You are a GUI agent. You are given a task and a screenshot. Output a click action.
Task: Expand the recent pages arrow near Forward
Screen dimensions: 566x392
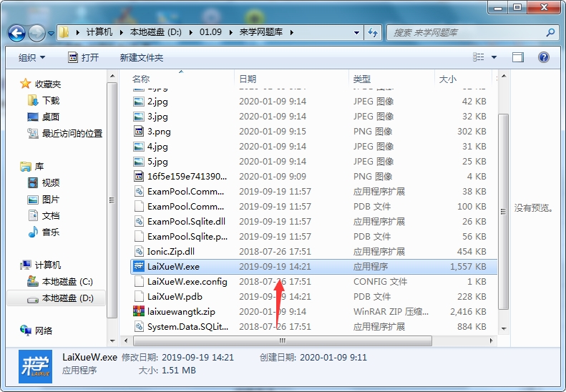tap(52, 33)
